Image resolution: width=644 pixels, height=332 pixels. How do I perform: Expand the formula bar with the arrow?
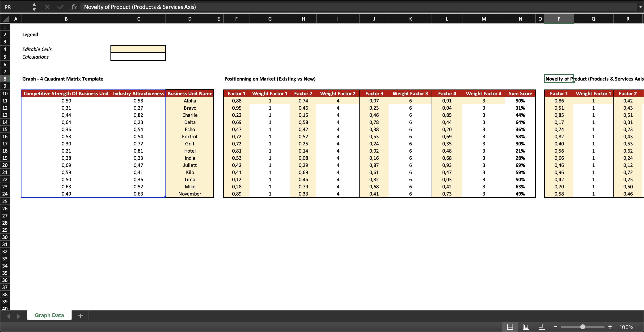tap(640, 7)
